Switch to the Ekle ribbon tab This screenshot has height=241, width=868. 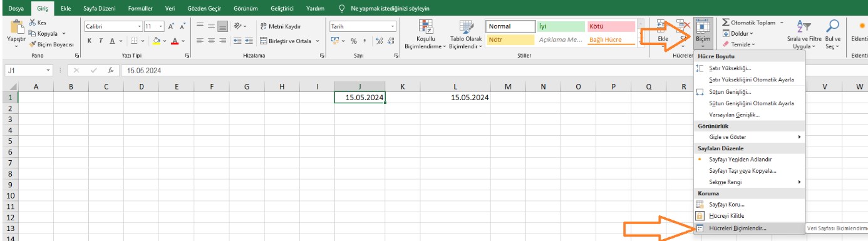point(65,9)
